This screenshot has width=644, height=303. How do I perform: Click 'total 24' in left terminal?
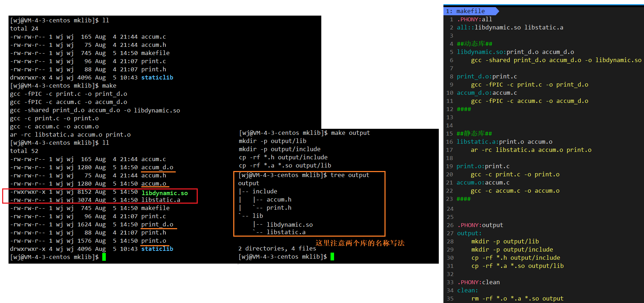pos(24,28)
